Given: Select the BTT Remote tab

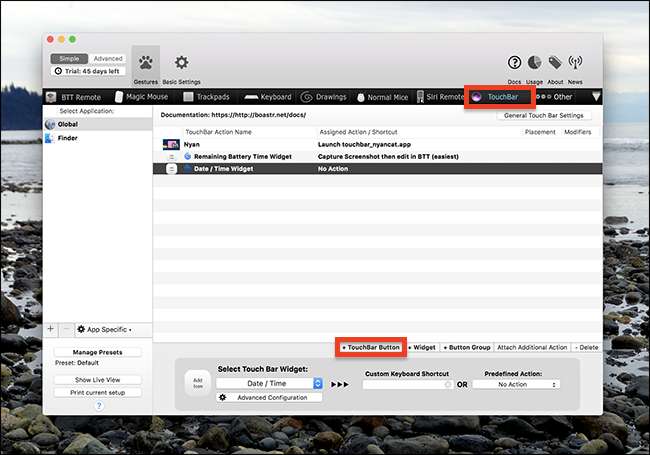Looking at the screenshot, I should tap(74, 97).
